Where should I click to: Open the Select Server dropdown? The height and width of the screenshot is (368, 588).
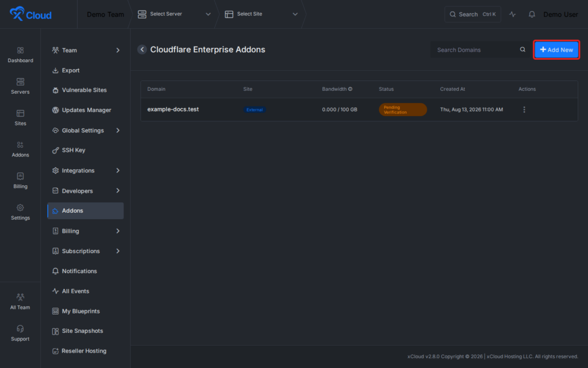[x=174, y=14]
